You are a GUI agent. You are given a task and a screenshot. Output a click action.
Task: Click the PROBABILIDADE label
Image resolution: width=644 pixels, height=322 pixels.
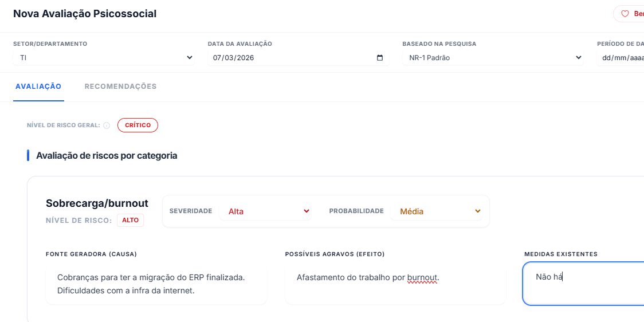(x=356, y=211)
